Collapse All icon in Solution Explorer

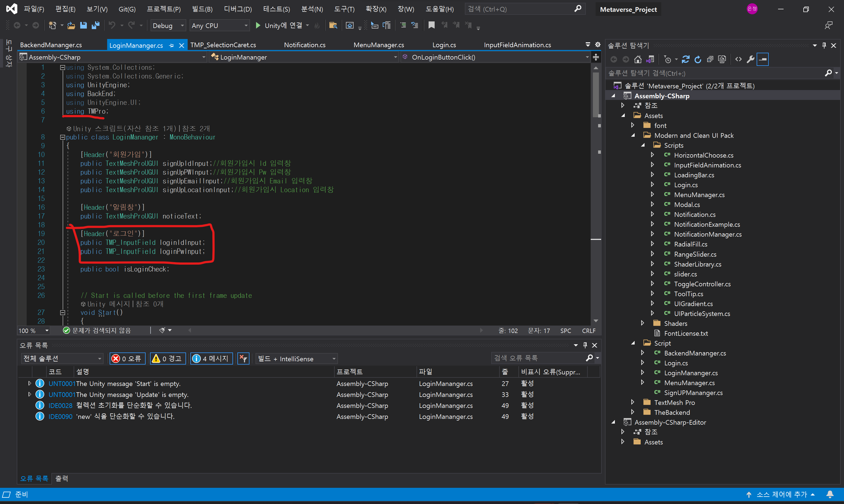[710, 60]
